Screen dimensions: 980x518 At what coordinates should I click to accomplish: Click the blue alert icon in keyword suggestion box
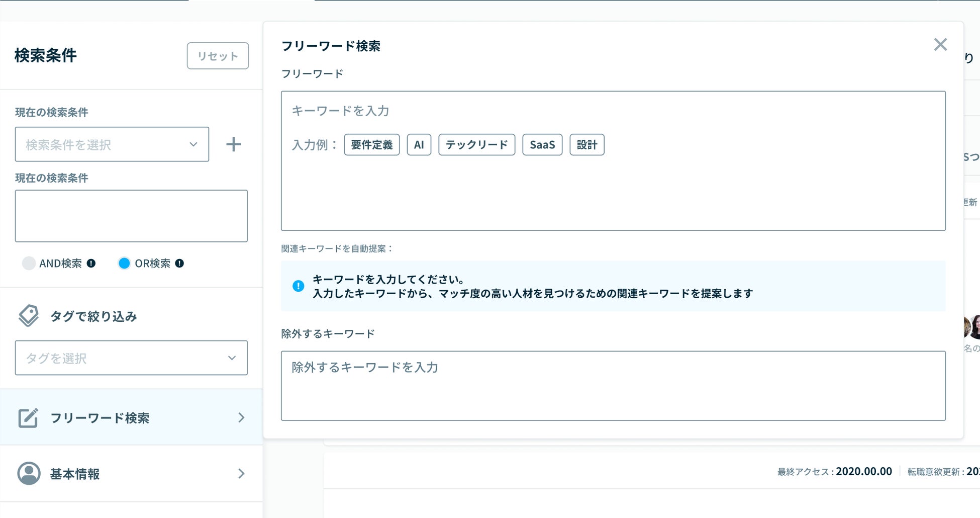[x=298, y=286]
